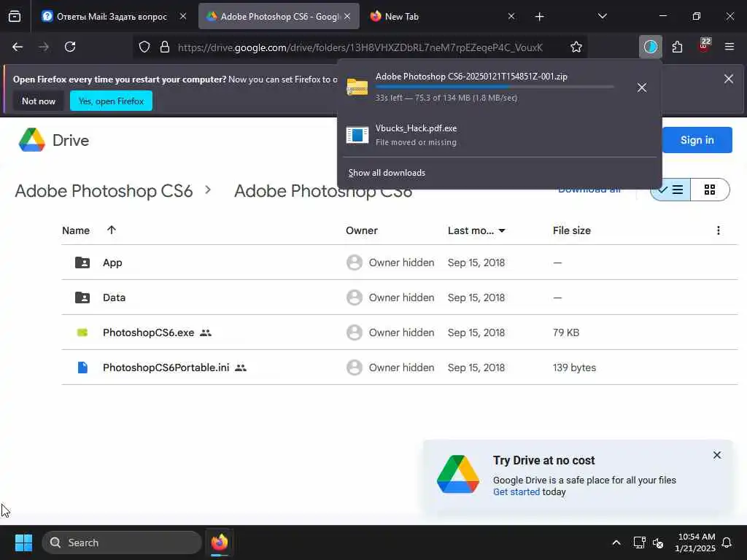This screenshot has height=560, width=747.
Task: Open the Firefox downloads panel button
Action: click(650, 47)
